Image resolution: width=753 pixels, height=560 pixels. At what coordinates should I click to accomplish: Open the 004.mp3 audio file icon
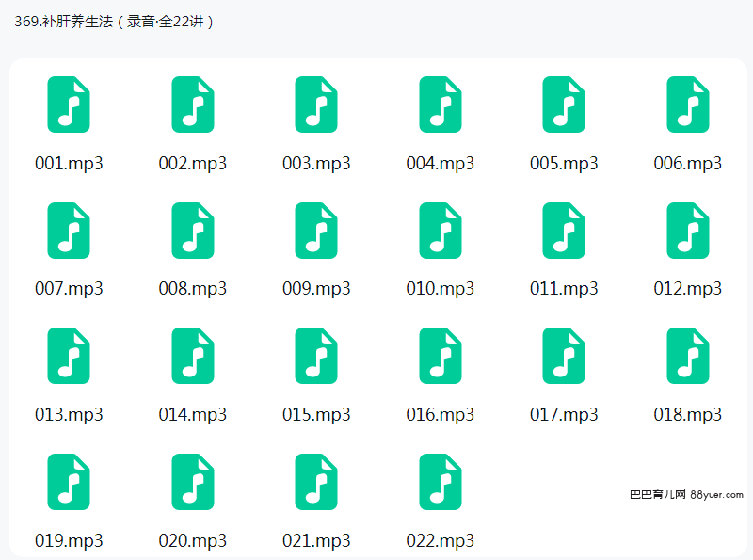click(441, 104)
